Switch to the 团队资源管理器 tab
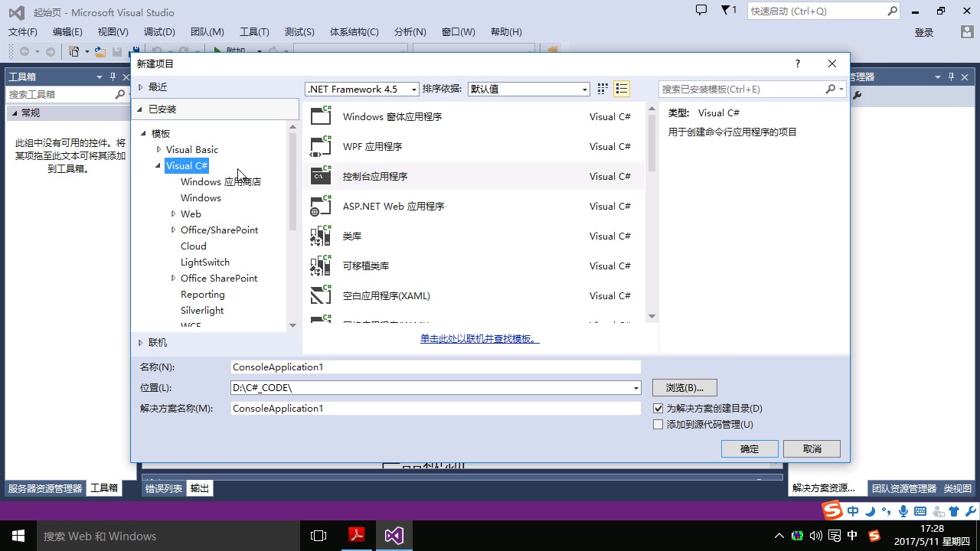Screen dimensions: 980x551 [x=903, y=488]
